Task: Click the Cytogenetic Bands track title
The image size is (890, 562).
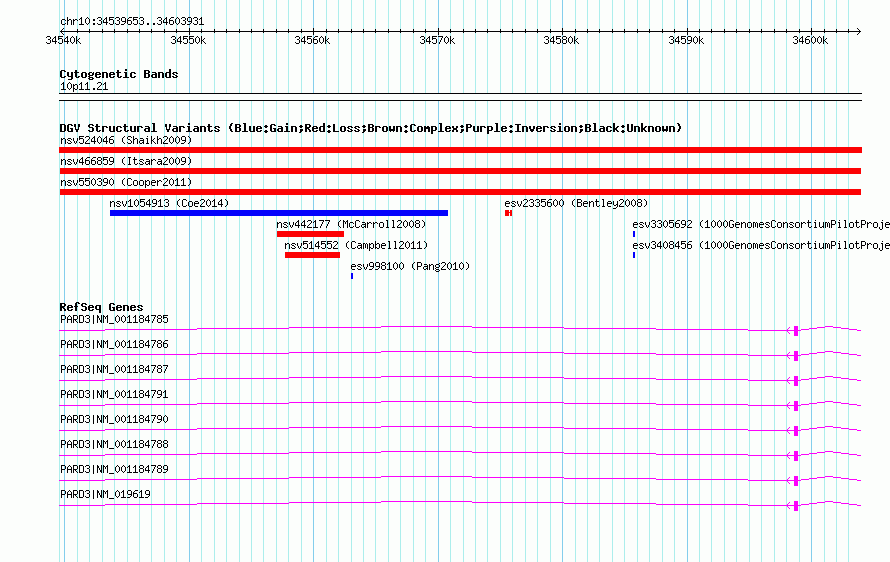Action: click(119, 74)
